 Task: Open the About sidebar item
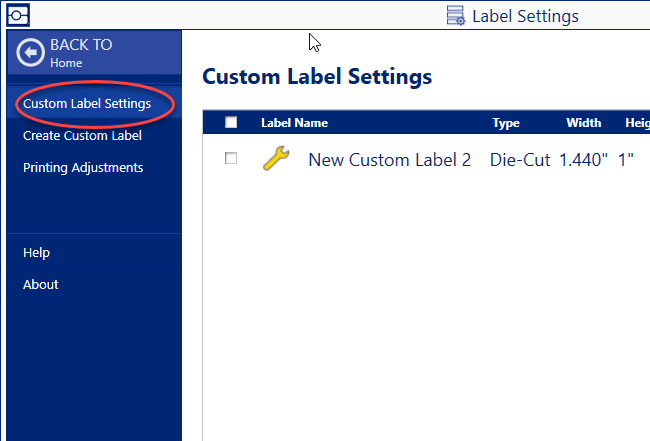[41, 284]
